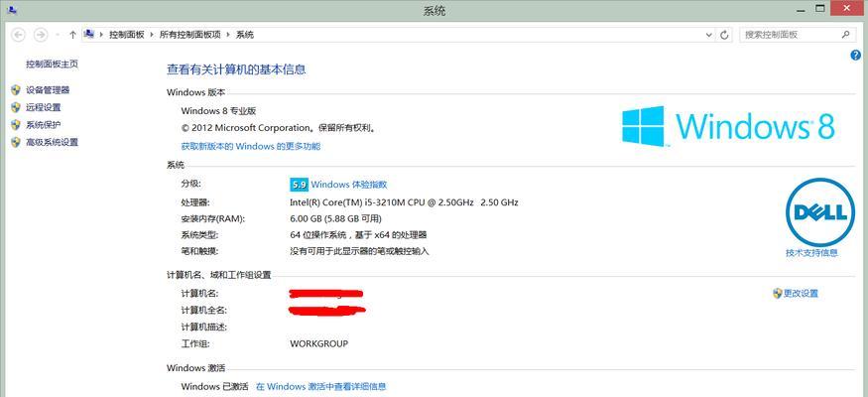Screen dimensions: 868x397
Task: Select the 没有可用于此显示器的笔或触控输入 text
Action: coord(359,251)
